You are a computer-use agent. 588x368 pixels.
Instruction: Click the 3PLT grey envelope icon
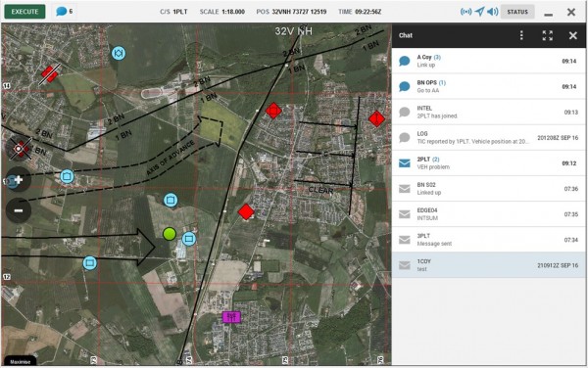[404, 240]
